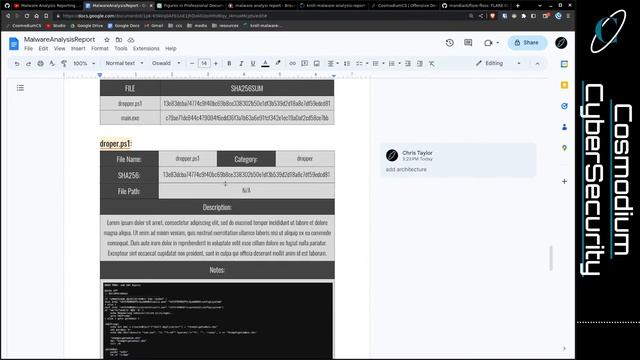Click the Line and paragraph spacing icon
The image size is (640, 360).
click(x=347, y=64)
